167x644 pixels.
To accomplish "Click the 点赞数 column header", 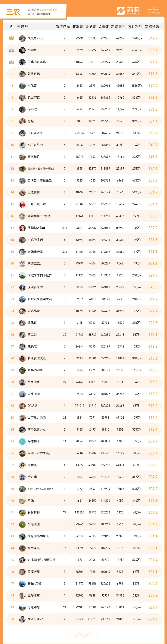I will [103, 26].
